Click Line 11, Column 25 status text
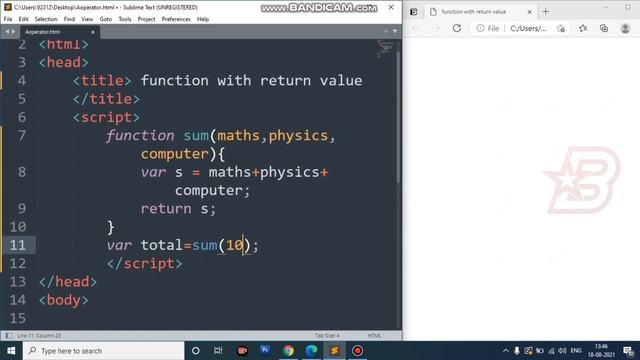Screen dimensions: 640x360 coord(39,336)
